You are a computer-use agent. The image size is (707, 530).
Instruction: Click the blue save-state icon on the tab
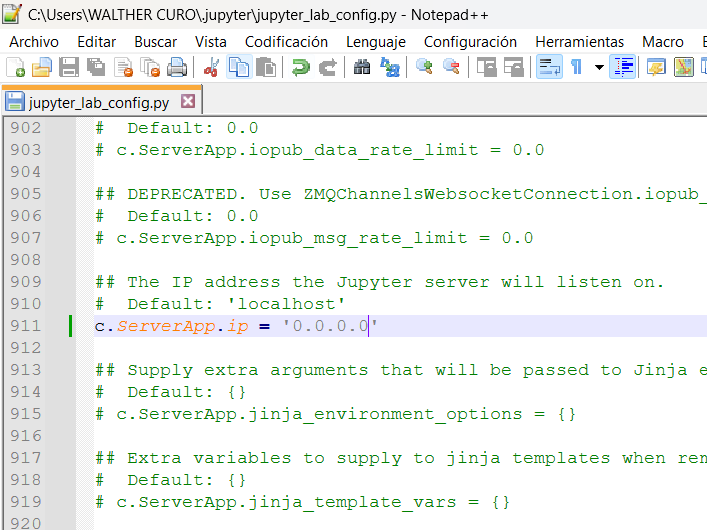pos(15,101)
